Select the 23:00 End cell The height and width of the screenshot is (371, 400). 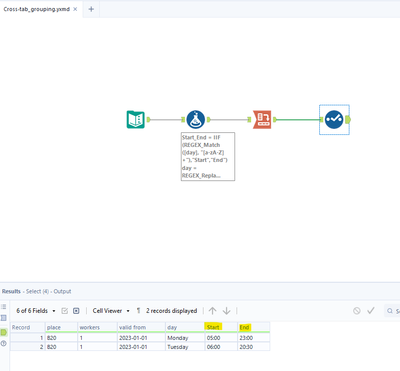254,338
